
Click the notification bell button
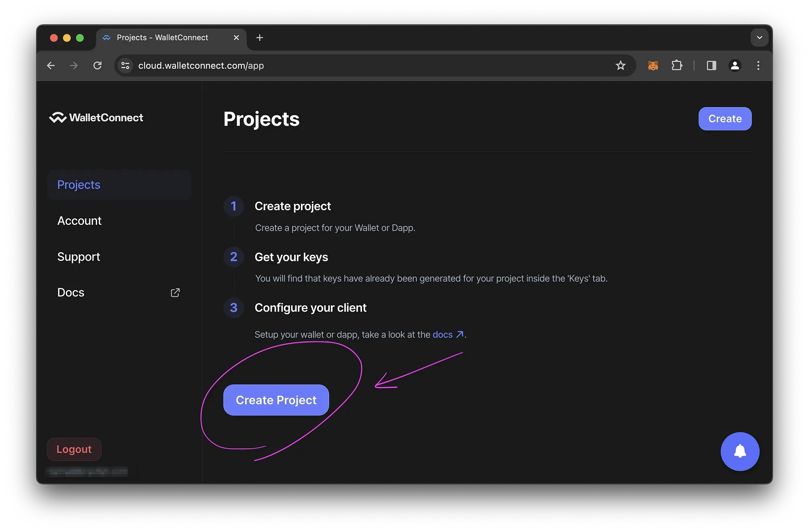(x=740, y=451)
